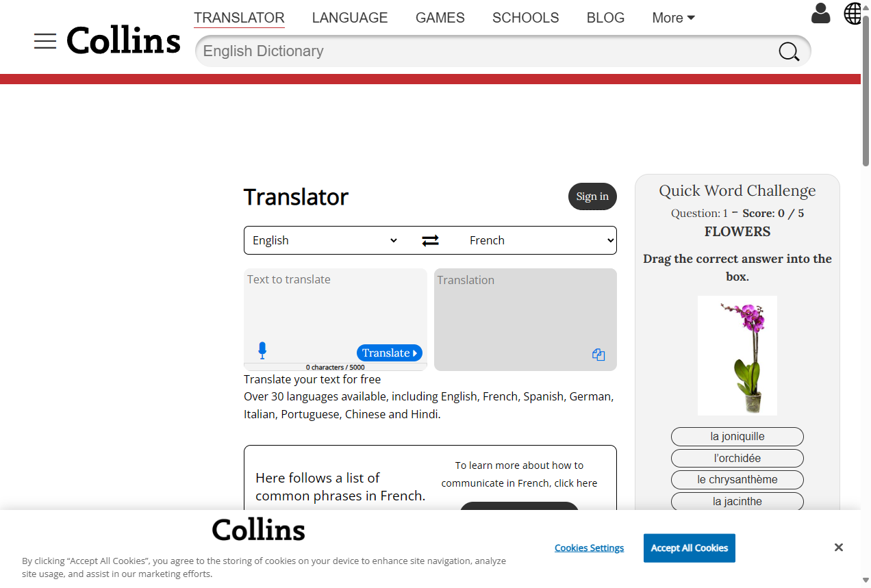Select the microphone for voice input
Viewport: 871px width, 588px height.
click(262, 349)
